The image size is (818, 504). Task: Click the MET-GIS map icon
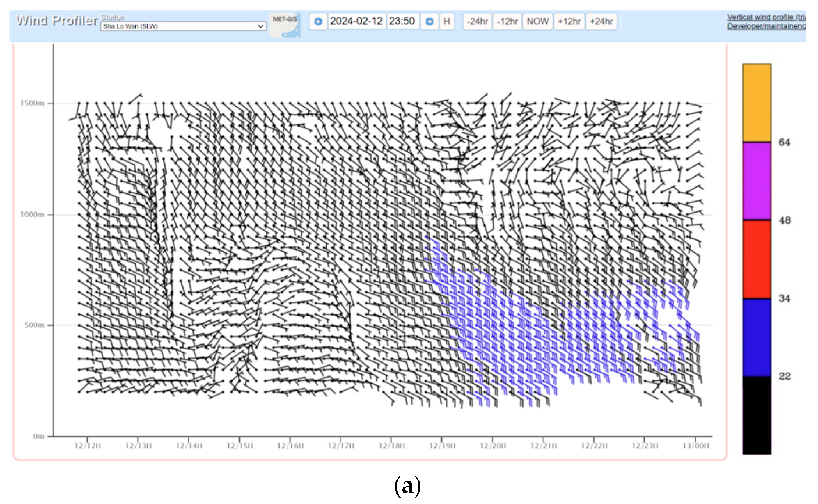point(285,25)
